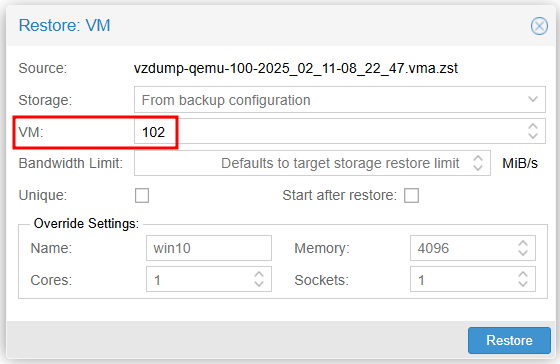Increase Cores count with up arrow
The height and width of the screenshot is (364, 560).
pos(259,274)
